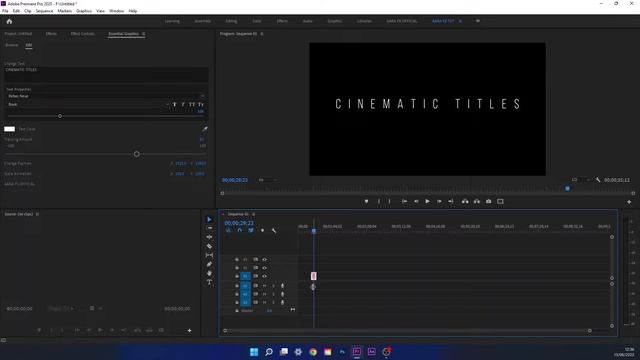The height and width of the screenshot is (360, 640).
Task: Click the Home icon
Action: pyautogui.click(x=9, y=21)
